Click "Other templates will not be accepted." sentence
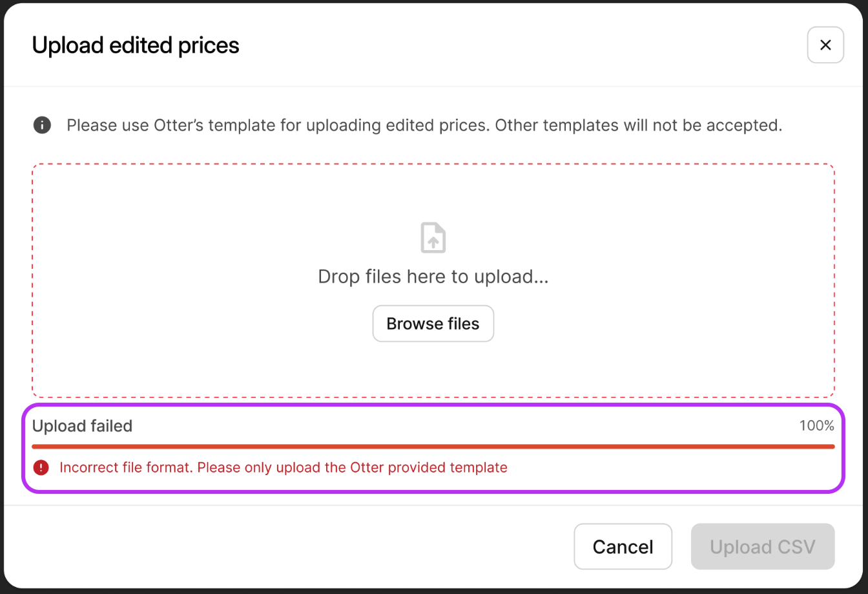 pos(638,125)
